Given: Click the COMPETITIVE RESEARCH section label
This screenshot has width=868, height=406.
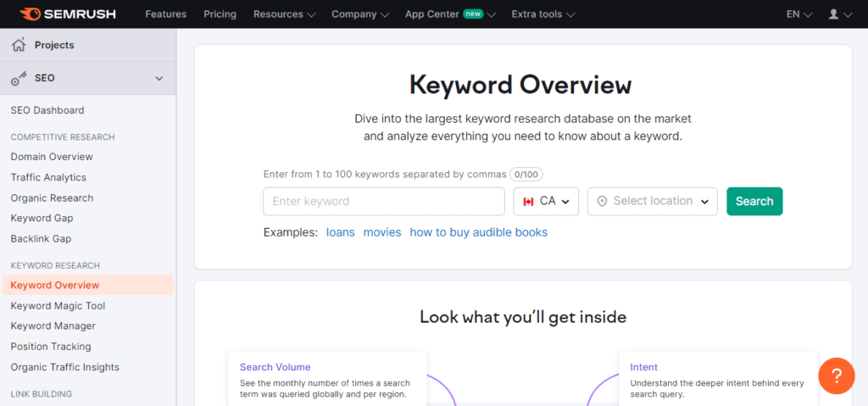Looking at the screenshot, I should point(63,136).
